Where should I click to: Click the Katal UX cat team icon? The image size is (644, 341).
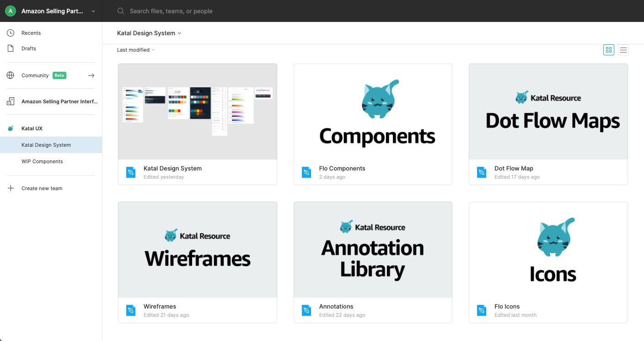11,128
